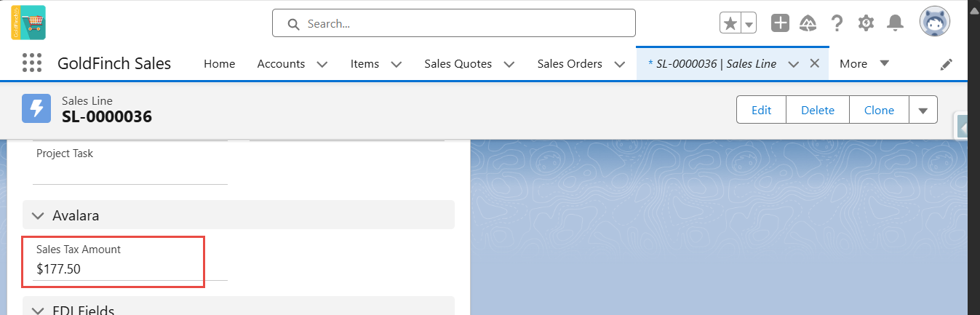Open the Setup gear icon
This screenshot has height=315, width=980.
pyautogui.click(x=866, y=23)
